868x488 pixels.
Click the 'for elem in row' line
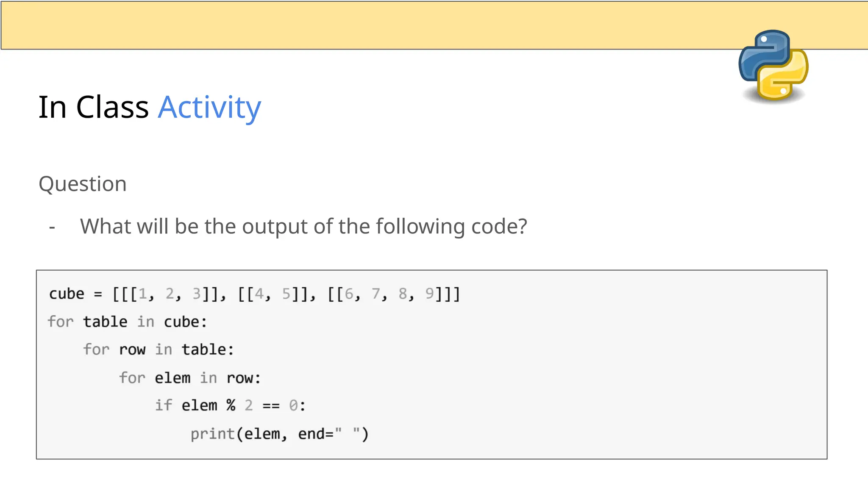click(x=190, y=378)
